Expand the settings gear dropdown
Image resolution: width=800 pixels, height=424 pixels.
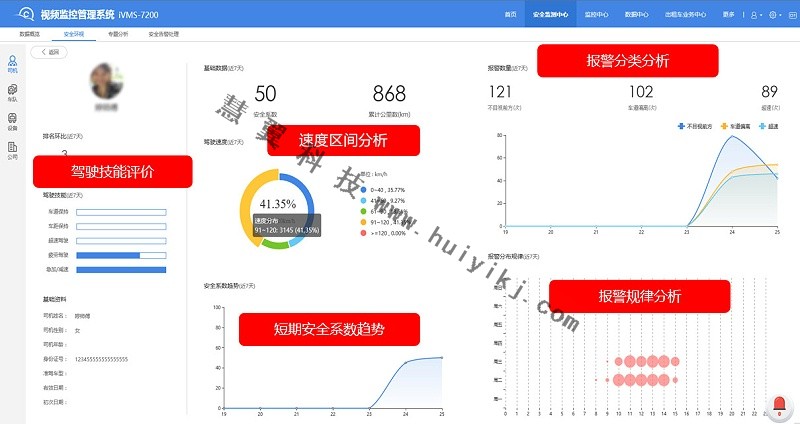(775, 15)
